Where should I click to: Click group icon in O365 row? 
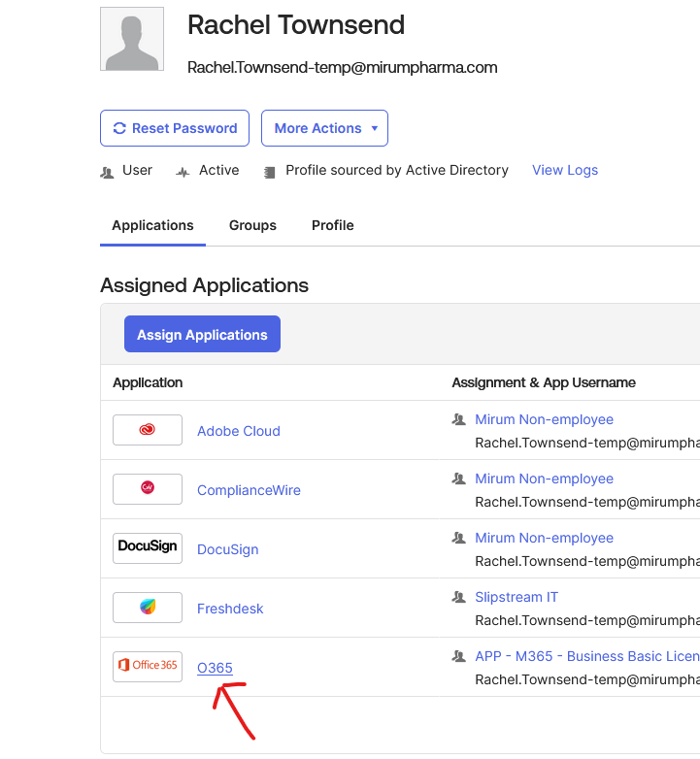tap(459, 656)
